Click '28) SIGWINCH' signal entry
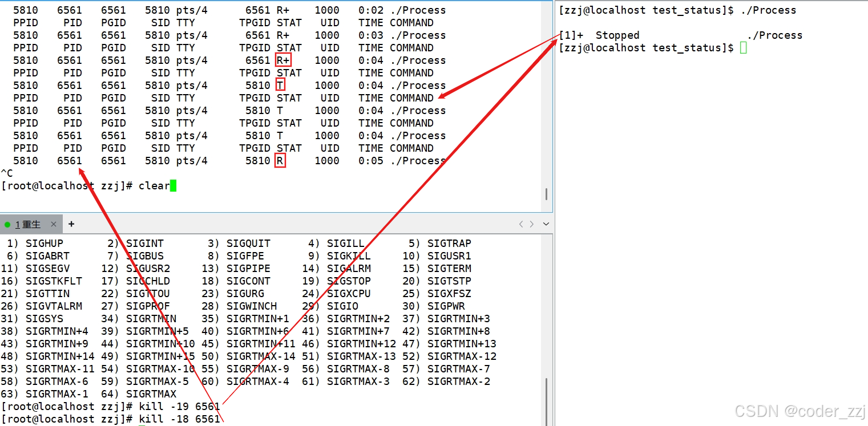Screen dimensions: 868x426 [x=239, y=306]
